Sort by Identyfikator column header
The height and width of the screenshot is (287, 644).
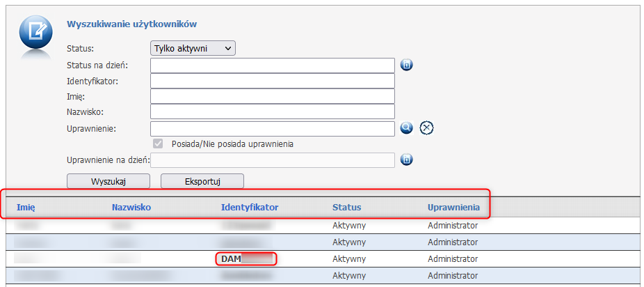249,207
